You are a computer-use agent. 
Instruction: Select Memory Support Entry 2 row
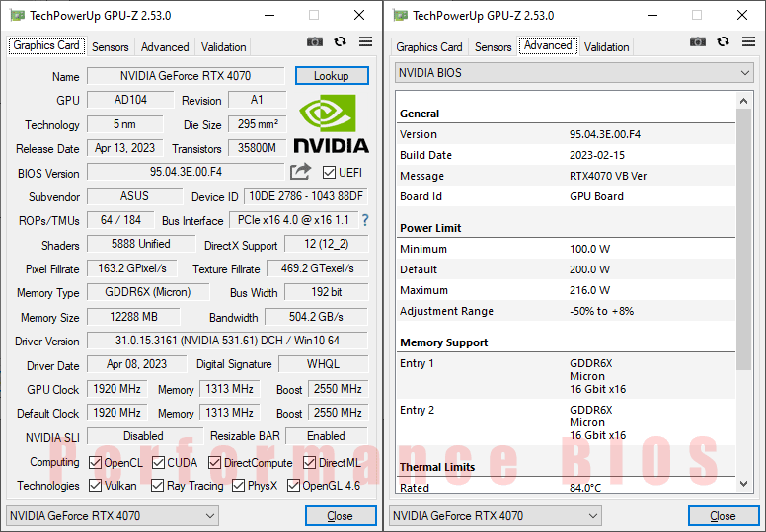566,422
